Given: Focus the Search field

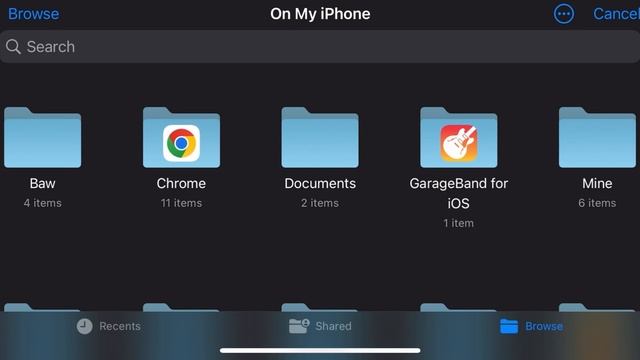Looking at the screenshot, I should point(320,47).
